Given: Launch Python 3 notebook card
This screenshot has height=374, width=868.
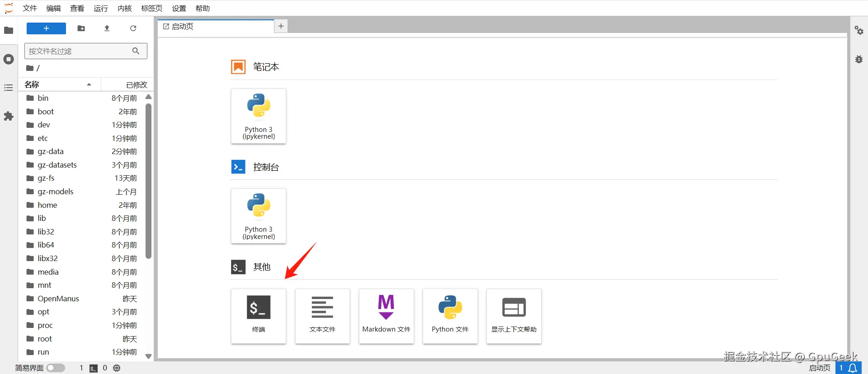Looking at the screenshot, I should (259, 116).
